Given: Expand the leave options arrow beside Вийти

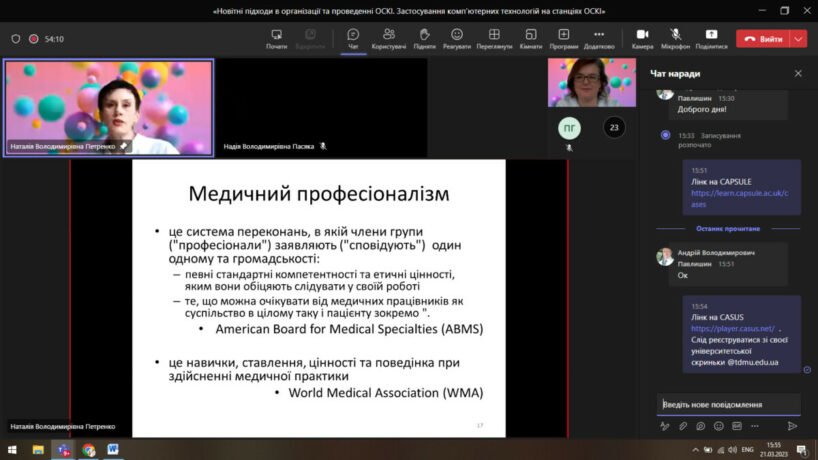Looking at the screenshot, I should point(798,38).
